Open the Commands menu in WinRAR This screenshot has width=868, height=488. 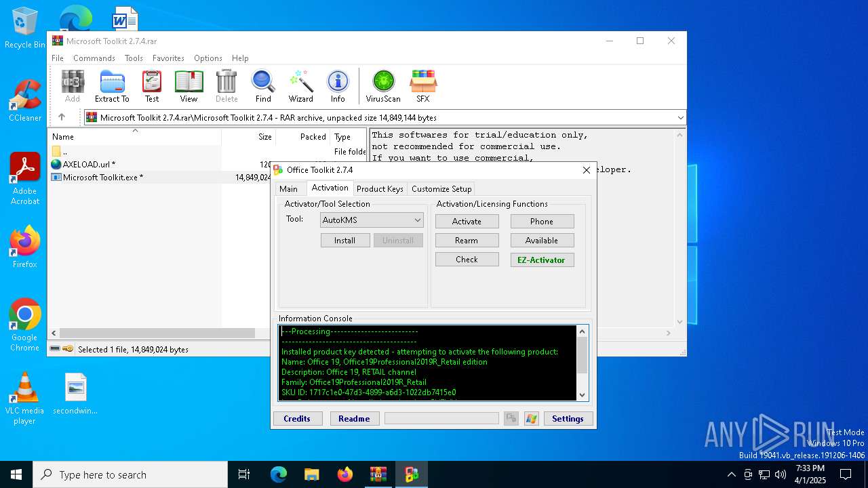click(94, 58)
